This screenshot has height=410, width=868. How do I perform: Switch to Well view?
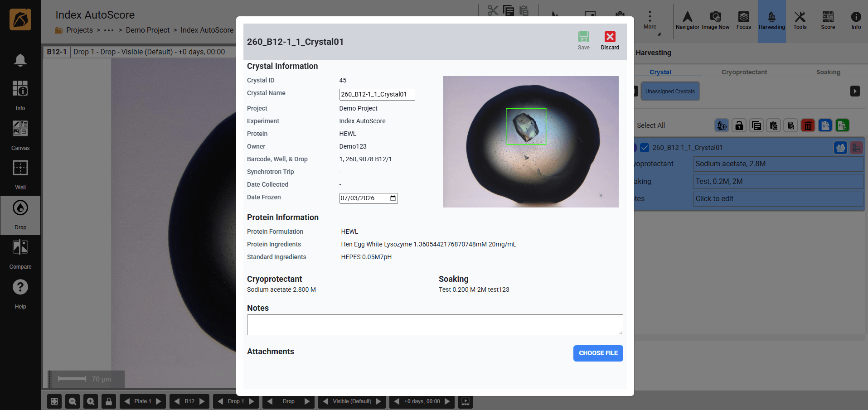(20, 174)
